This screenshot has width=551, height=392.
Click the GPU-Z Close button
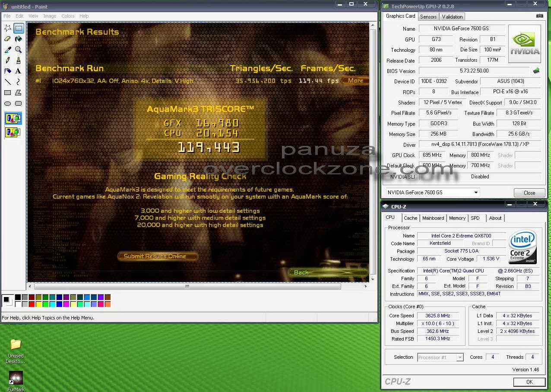point(529,193)
